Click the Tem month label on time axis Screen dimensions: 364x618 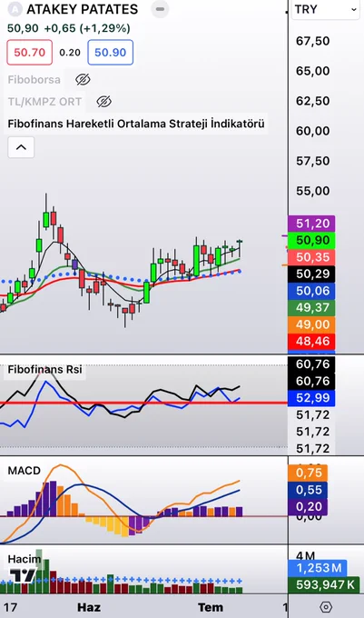coord(211,607)
